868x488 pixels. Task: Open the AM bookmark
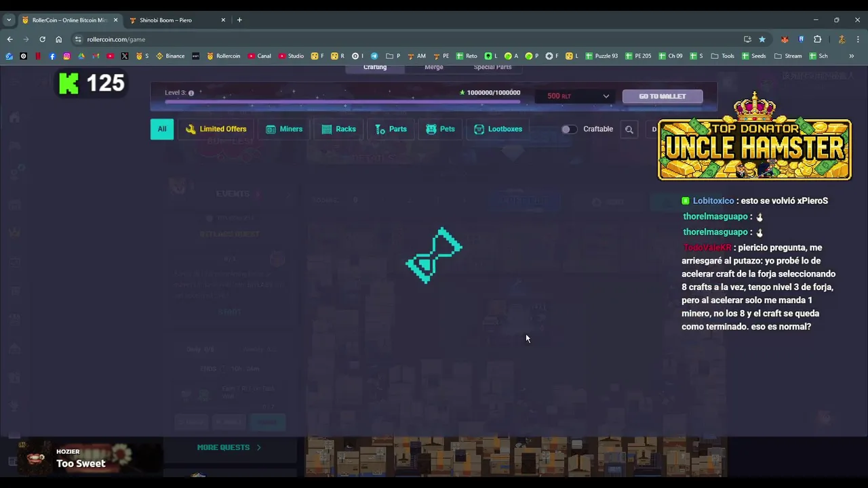[x=417, y=56]
